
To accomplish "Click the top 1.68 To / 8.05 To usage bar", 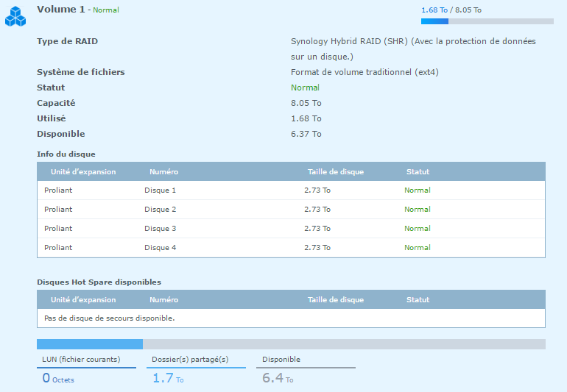I will [x=487, y=21].
